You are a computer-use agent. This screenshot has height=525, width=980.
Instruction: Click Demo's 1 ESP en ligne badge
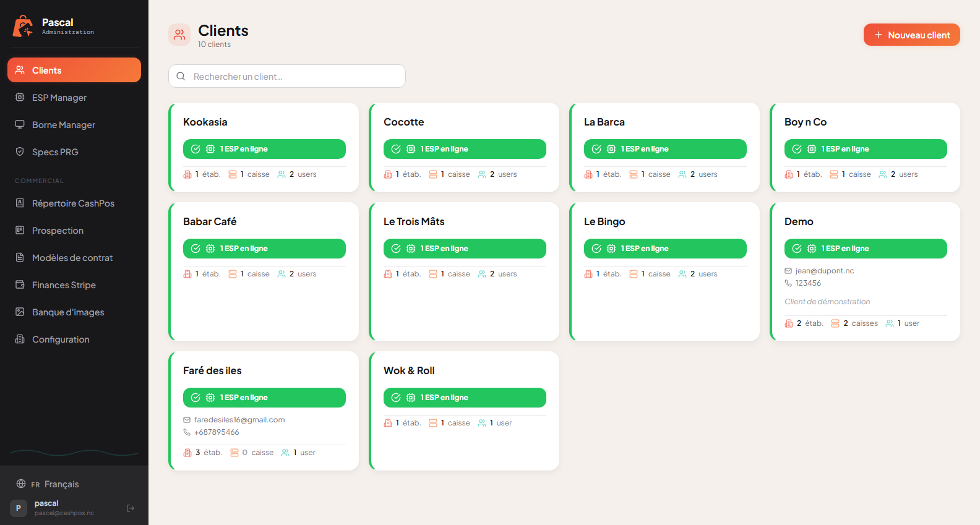(x=866, y=249)
